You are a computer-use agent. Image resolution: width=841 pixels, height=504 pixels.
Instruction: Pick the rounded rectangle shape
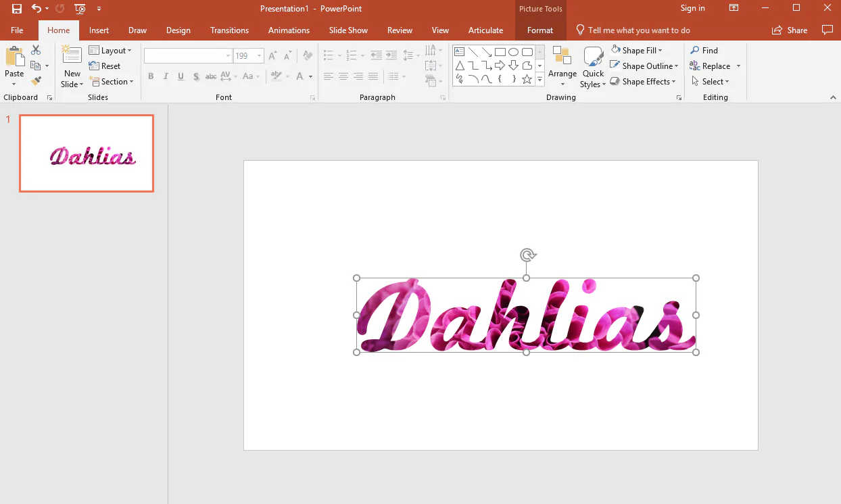click(527, 52)
